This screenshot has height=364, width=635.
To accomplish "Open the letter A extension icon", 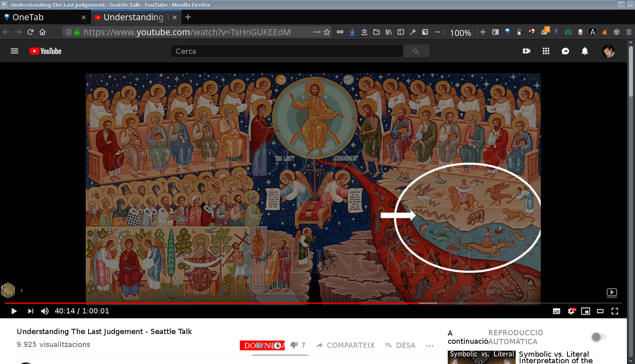I will [593, 32].
